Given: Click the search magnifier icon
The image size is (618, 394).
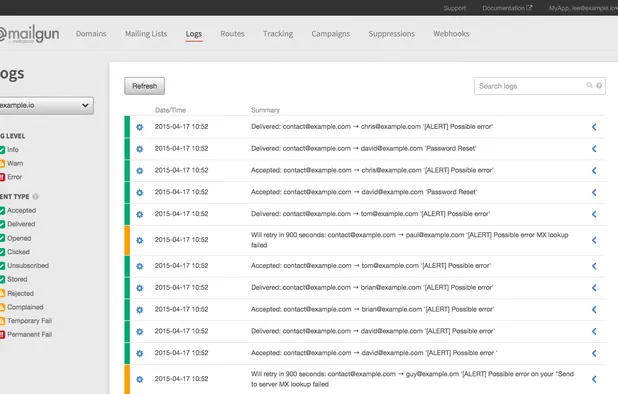Looking at the screenshot, I should coord(589,85).
